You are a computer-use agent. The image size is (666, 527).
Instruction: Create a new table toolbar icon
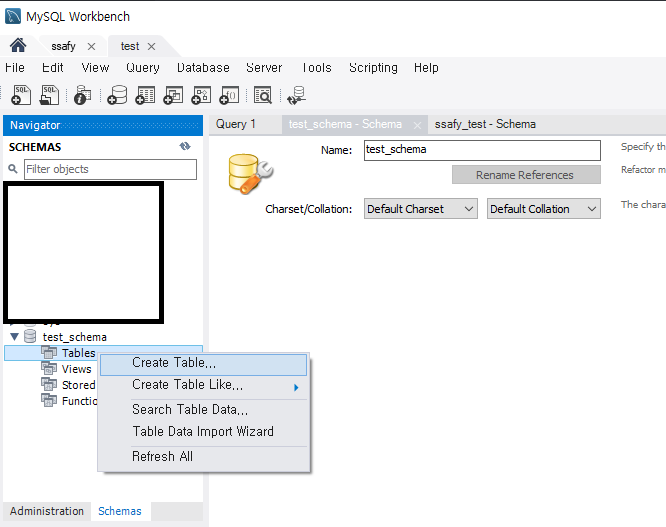145,95
